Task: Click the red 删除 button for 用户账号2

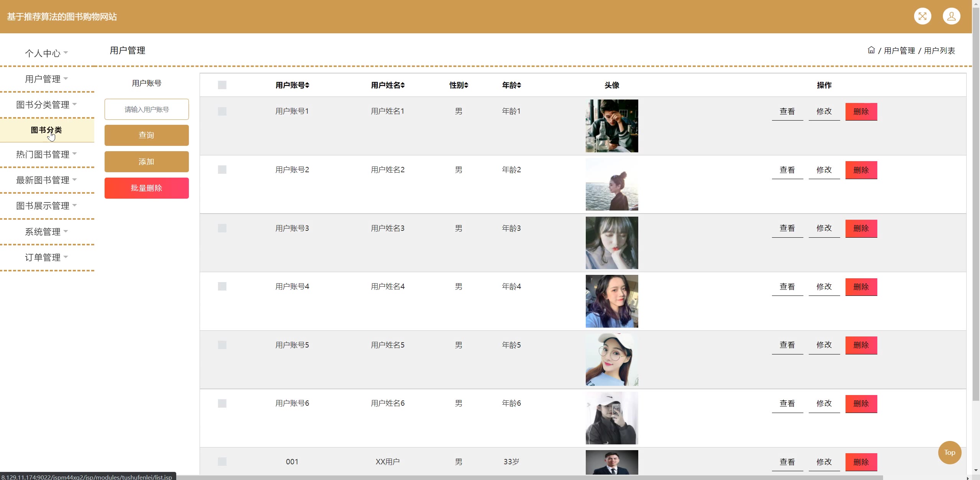Action: pyautogui.click(x=861, y=170)
